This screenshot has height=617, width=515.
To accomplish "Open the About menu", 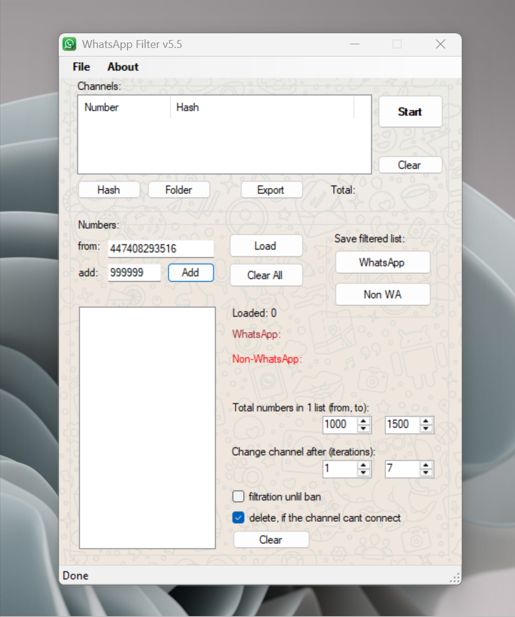I will click(123, 67).
